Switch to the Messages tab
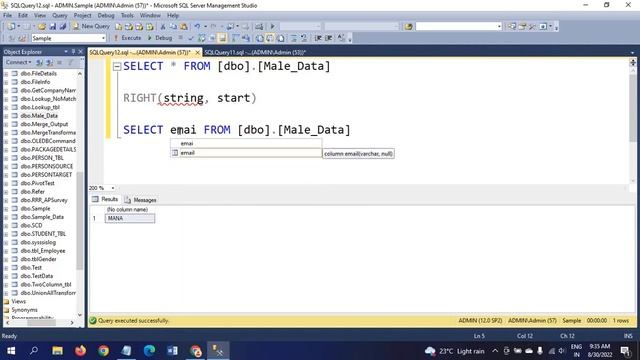The image size is (640, 360). pyautogui.click(x=141, y=200)
